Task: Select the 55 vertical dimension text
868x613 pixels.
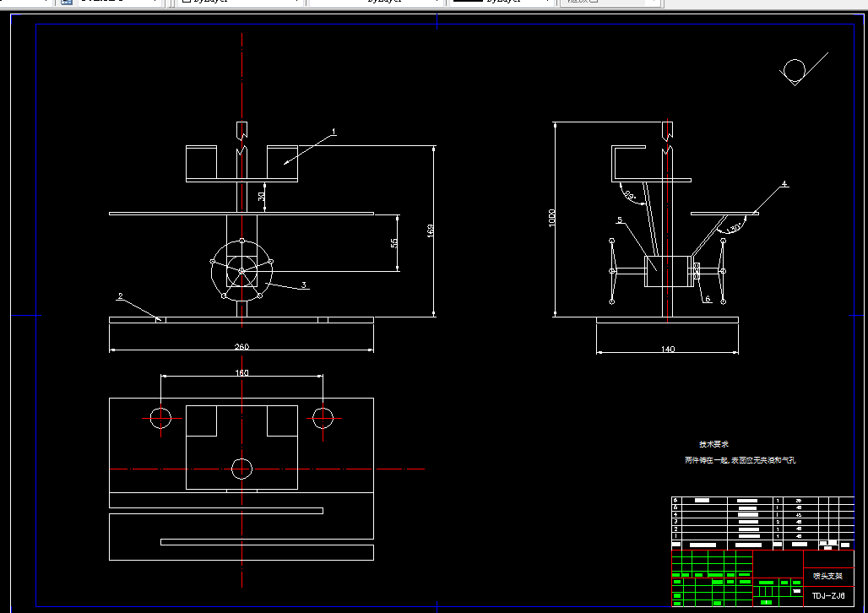Action: pos(393,243)
